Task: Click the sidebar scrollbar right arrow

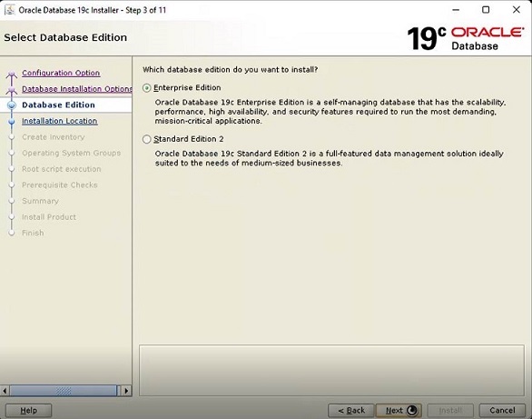Action: pyautogui.click(x=126, y=391)
